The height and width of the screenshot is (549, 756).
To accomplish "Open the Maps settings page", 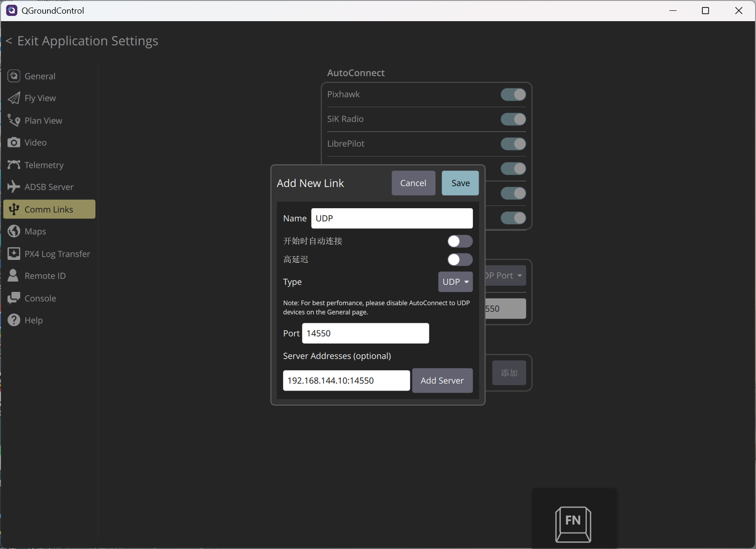I will coord(49,231).
